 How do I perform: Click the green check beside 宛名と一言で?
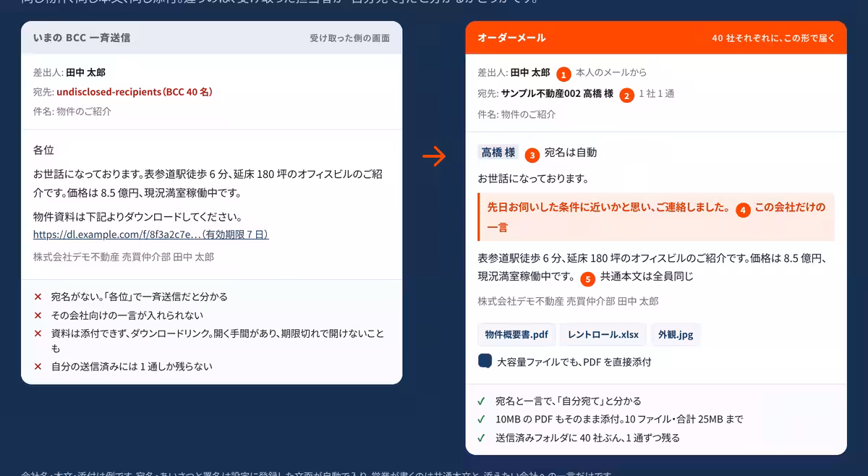pyautogui.click(x=482, y=400)
